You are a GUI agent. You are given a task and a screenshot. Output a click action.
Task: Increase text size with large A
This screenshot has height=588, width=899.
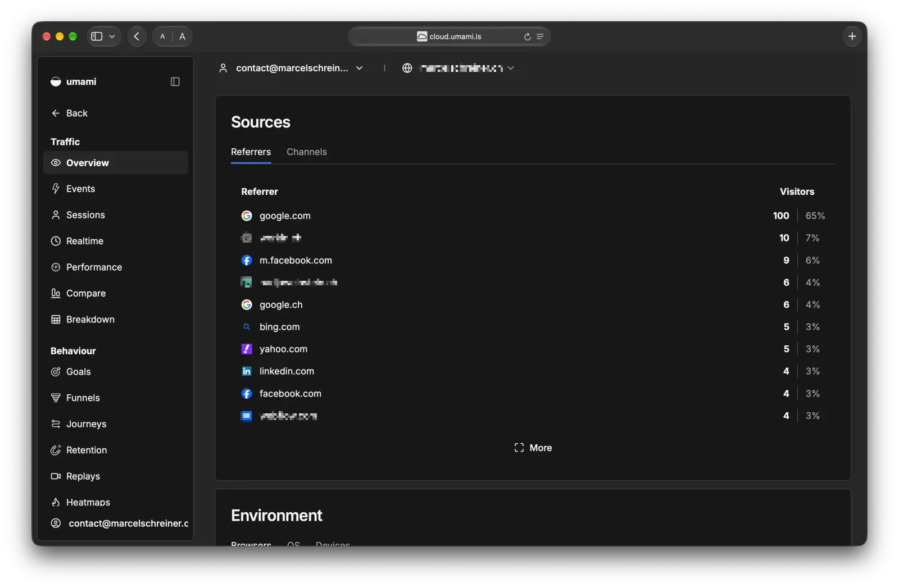(x=182, y=37)
